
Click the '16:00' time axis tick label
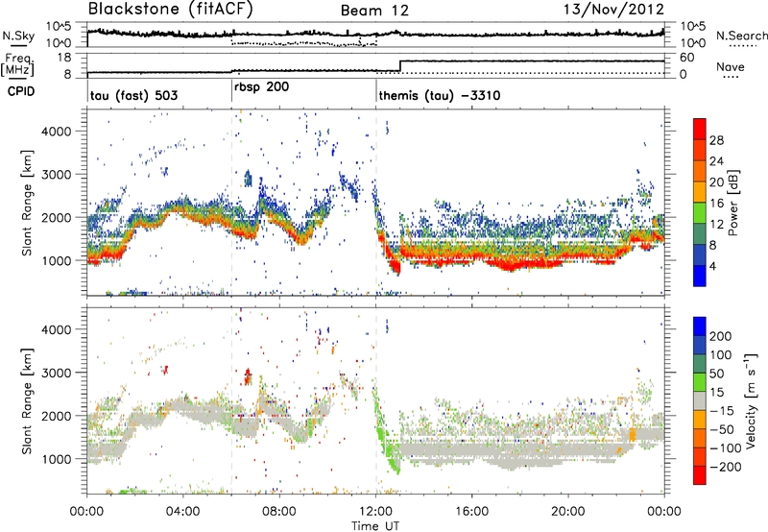click(x=471, y=512)
